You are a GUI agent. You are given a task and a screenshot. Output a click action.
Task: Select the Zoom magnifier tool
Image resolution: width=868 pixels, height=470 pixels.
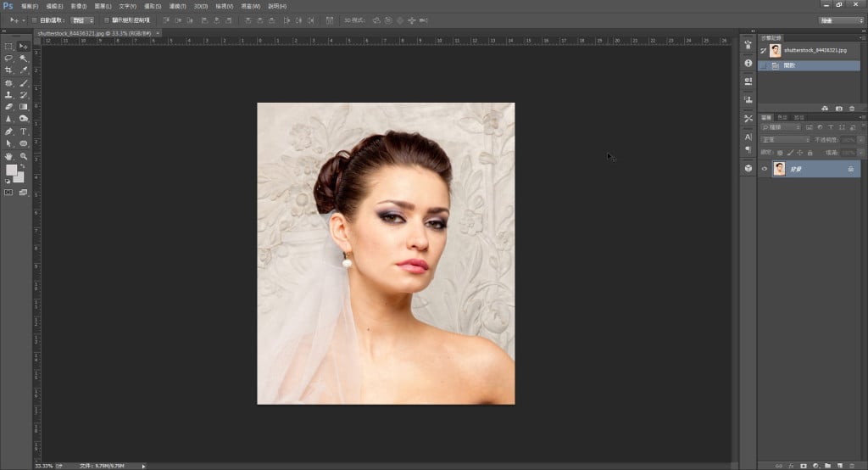pos(24,156)
